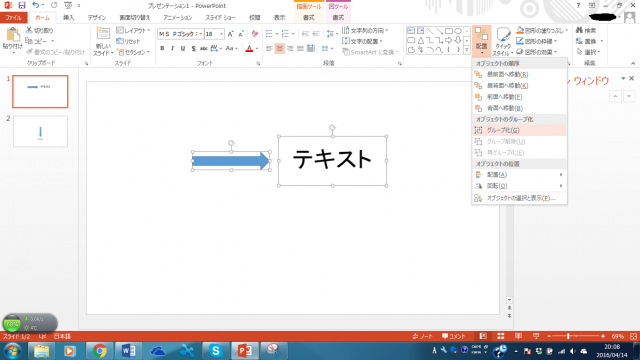Switch to the Animations (アニメーション) tab

(x=178, y=18)
